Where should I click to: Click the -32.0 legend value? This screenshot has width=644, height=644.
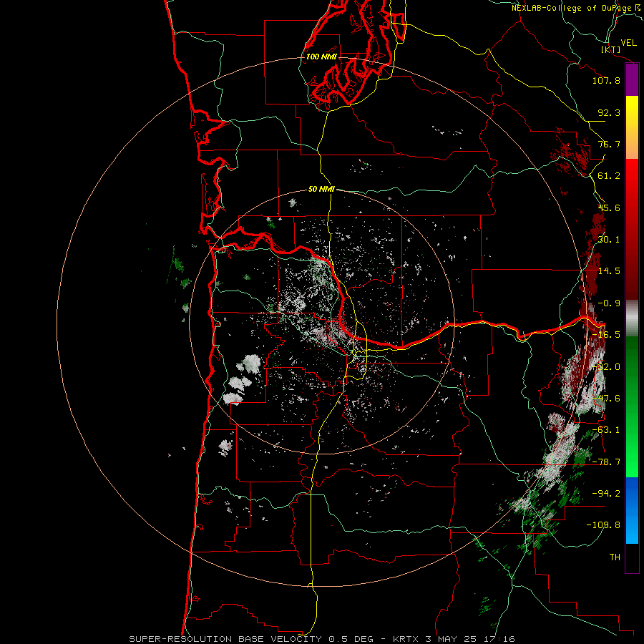pyautogui.click(x=606, y=367)
